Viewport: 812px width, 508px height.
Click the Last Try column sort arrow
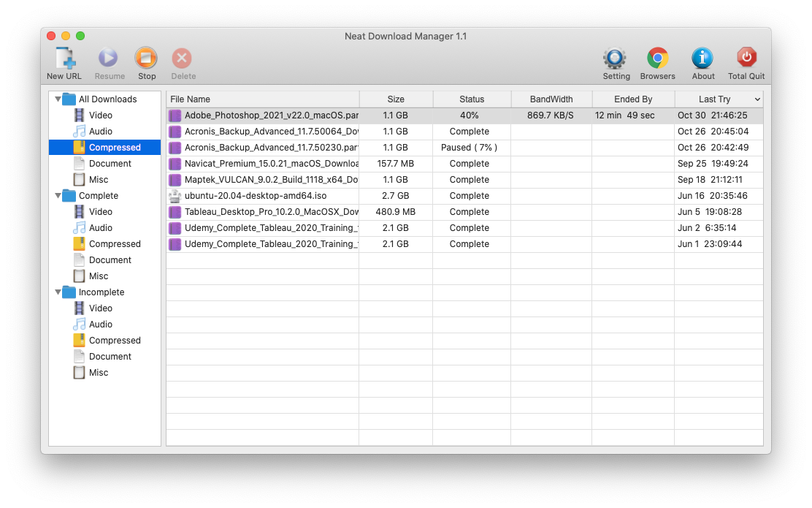pyautogui.click(x=757, y=99)
